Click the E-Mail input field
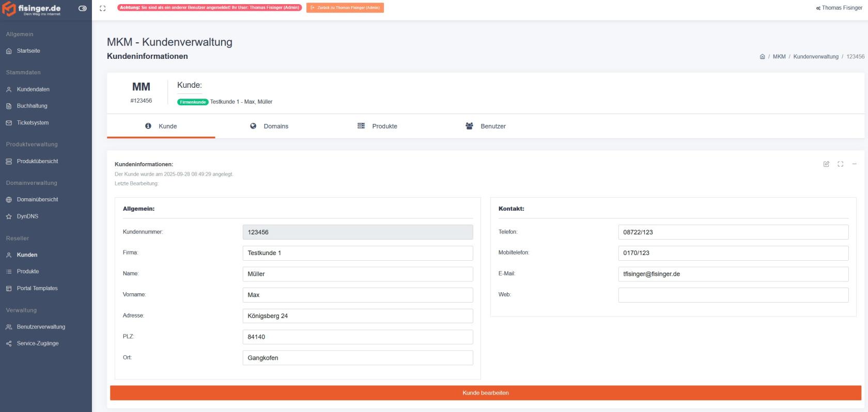The height and width of the screenshot is (412, 868). 733,274
